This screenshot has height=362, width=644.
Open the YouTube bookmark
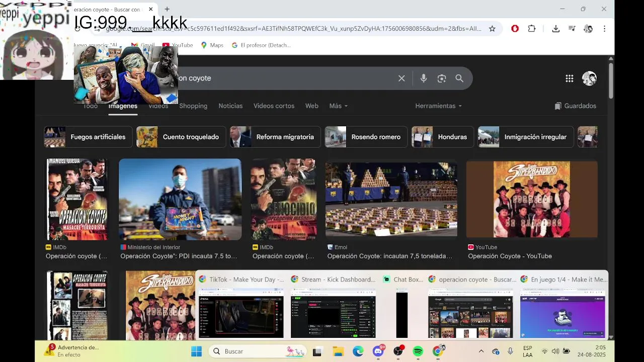[x=178, y=45]
